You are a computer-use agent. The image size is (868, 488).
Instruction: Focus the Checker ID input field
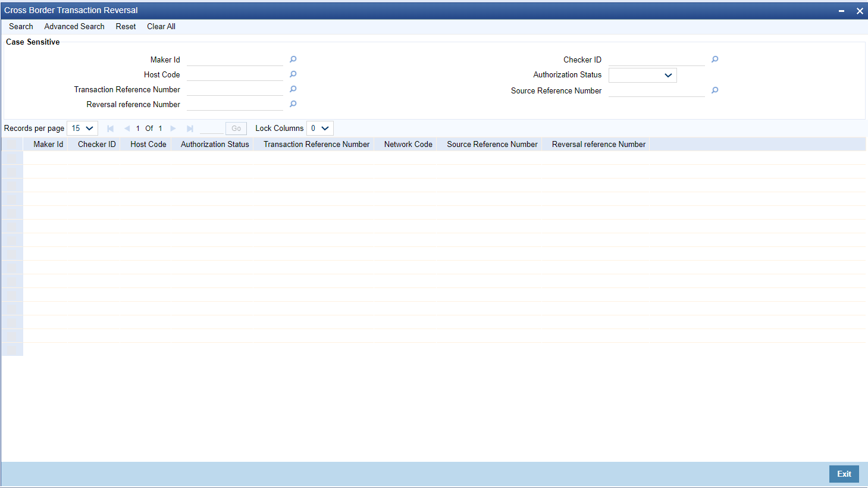coord(657,60)
